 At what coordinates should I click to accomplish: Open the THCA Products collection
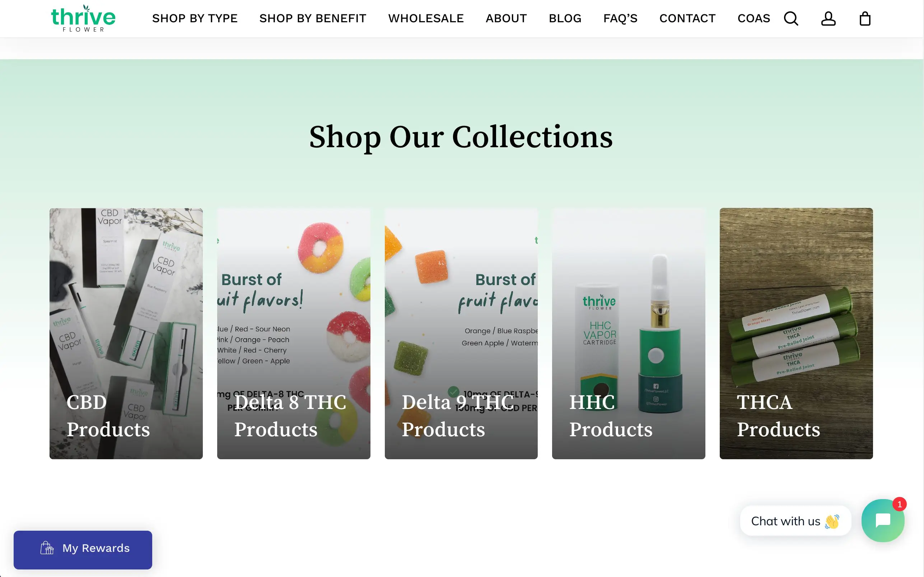796,332
